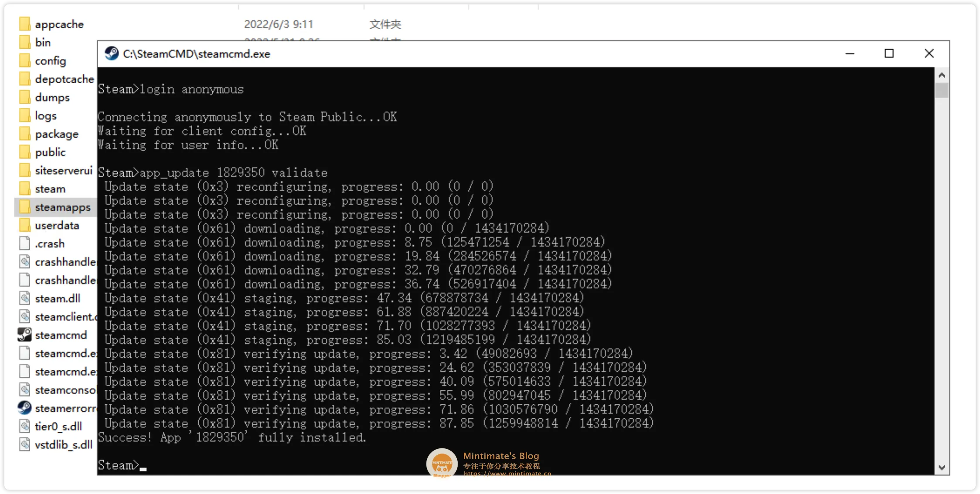Click the verifying update progress 87.85 line

[379, 424]
